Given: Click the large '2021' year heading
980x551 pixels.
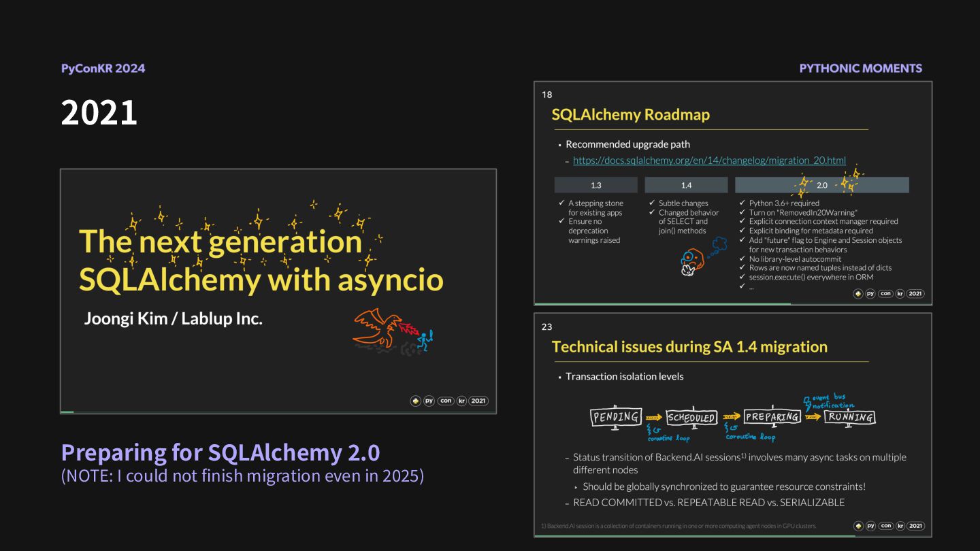Looking at the screenshot, I should [99, 113].
